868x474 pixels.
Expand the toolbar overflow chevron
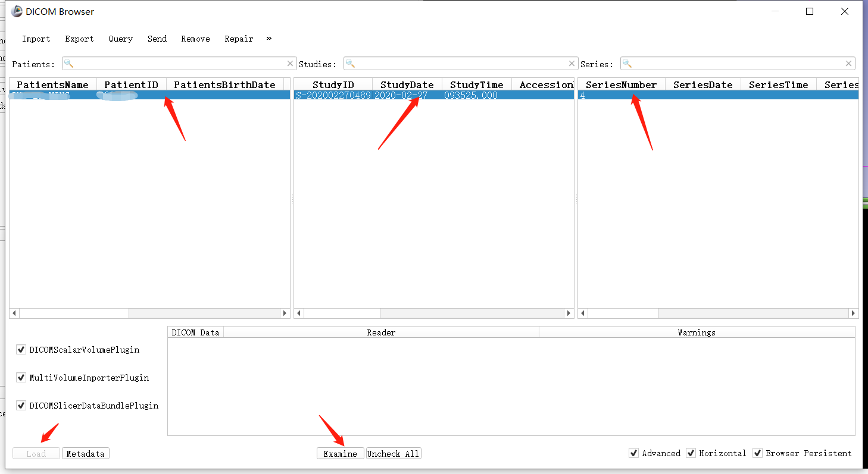tap(268, 38)
